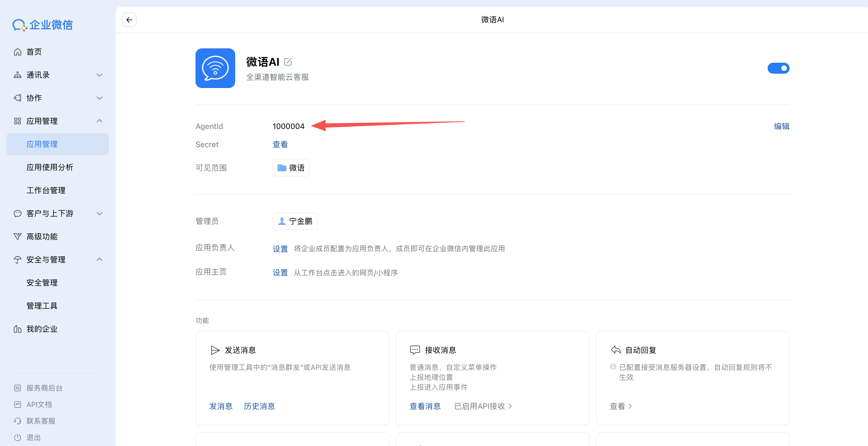Click the 通讯录 contacts icon
The width and height of the screenshot is (868, 446).
tap(18, 75)
